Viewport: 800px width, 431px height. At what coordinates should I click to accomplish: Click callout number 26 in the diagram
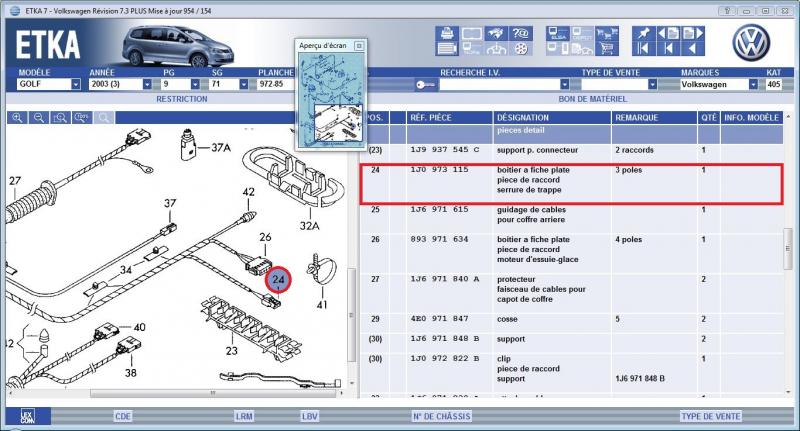265,237
